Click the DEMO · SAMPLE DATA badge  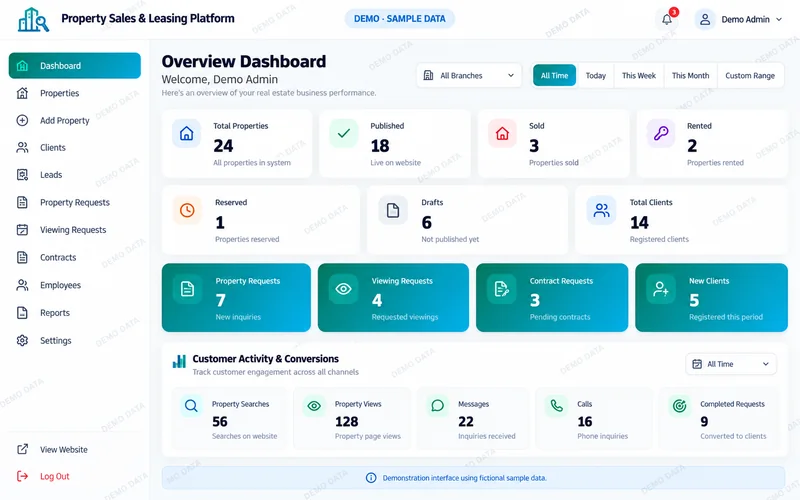(x=399, y=19)
